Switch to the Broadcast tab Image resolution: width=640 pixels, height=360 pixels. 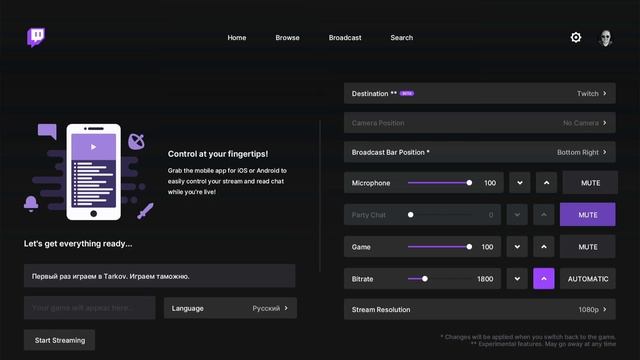point(345,38)
